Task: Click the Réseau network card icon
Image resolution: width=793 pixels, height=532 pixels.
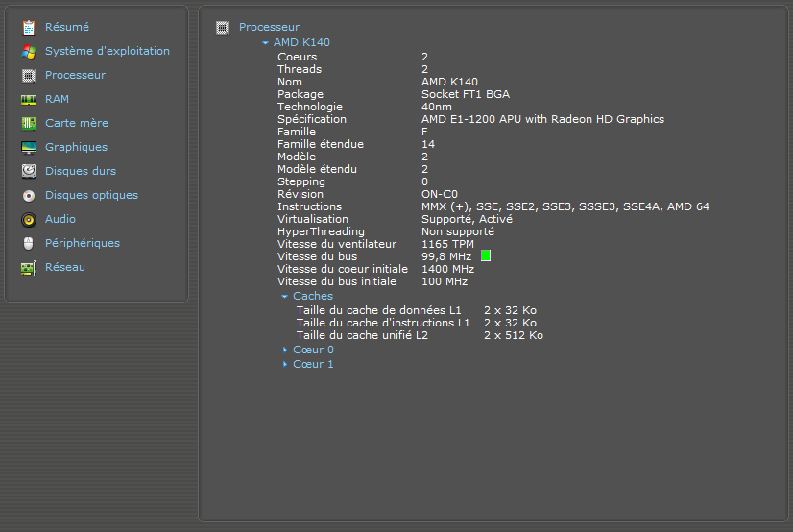Action: click(x=29, y=268)
